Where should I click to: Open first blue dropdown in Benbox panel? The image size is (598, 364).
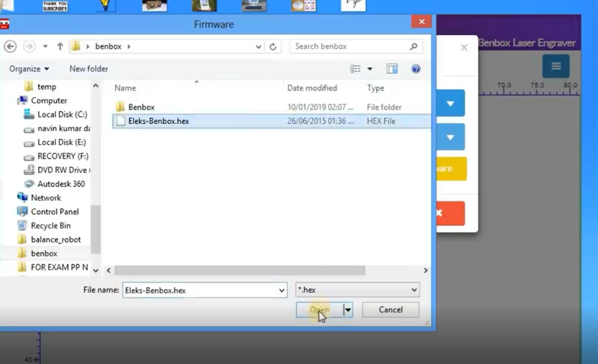[x=450, y=103]
